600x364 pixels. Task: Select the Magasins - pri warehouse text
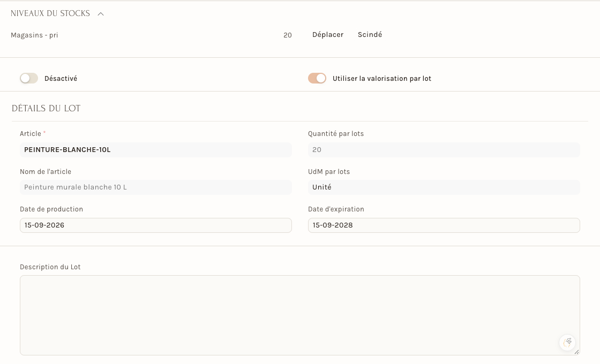(34, 35)
